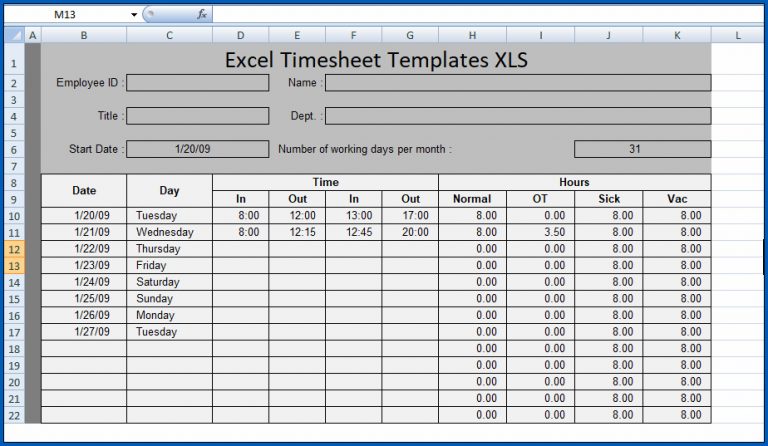This screenshot has width=768, height=446.
Task: Select column D header
Action: pyautogui.click(x=240, y=36)
